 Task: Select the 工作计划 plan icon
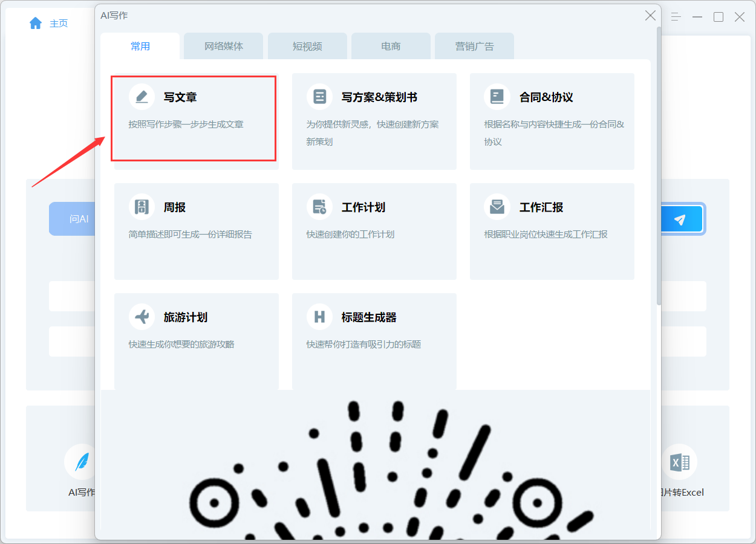click(x=319, y=206)
